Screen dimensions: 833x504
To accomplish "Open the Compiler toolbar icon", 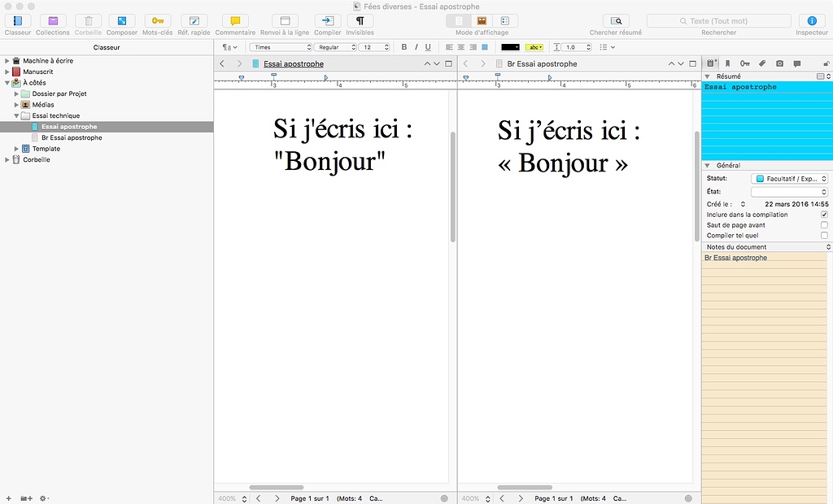I will pyautogui.click(x=328, y=20).
